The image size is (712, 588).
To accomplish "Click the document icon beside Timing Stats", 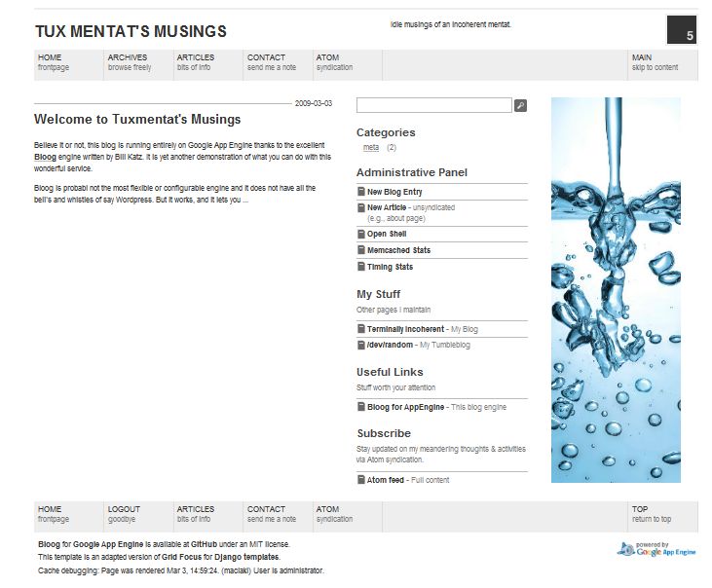I will [360, 267].
